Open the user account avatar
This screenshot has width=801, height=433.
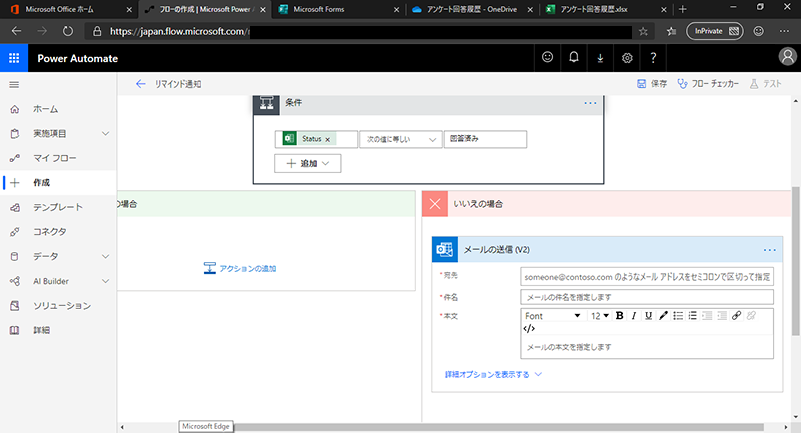tap(787, 57)
